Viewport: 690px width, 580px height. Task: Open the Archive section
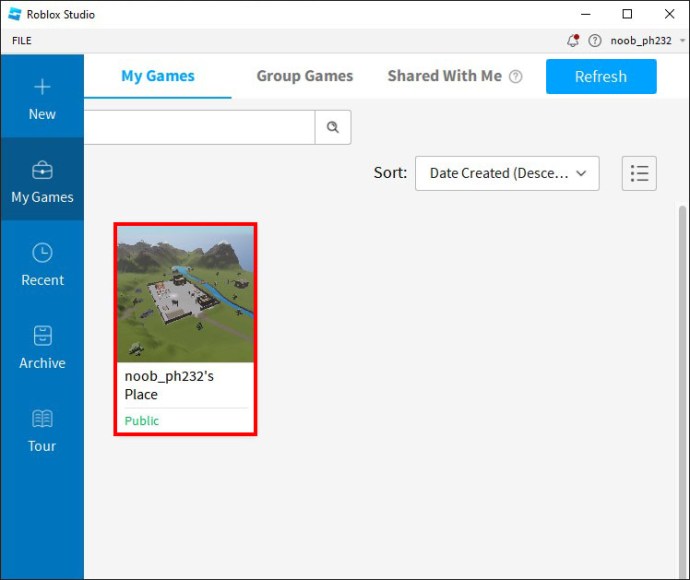click(42, 345)
